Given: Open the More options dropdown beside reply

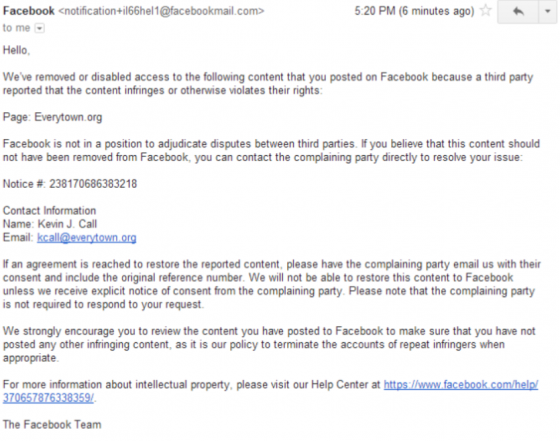Looking at the screenshot, I should 548,11.
